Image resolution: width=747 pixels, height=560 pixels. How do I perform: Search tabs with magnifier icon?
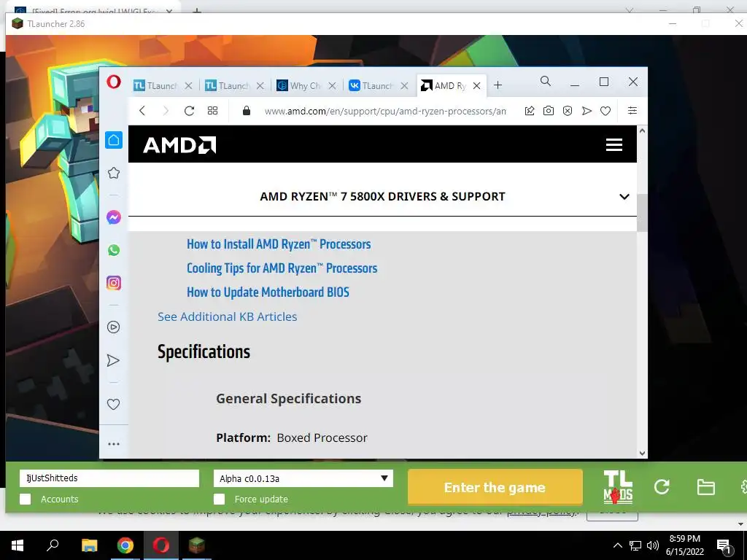click(546, 82)
